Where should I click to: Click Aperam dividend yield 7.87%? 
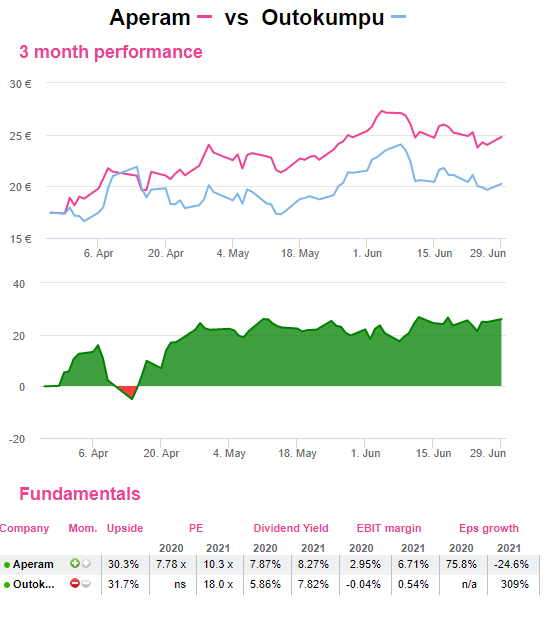point(265,564)
